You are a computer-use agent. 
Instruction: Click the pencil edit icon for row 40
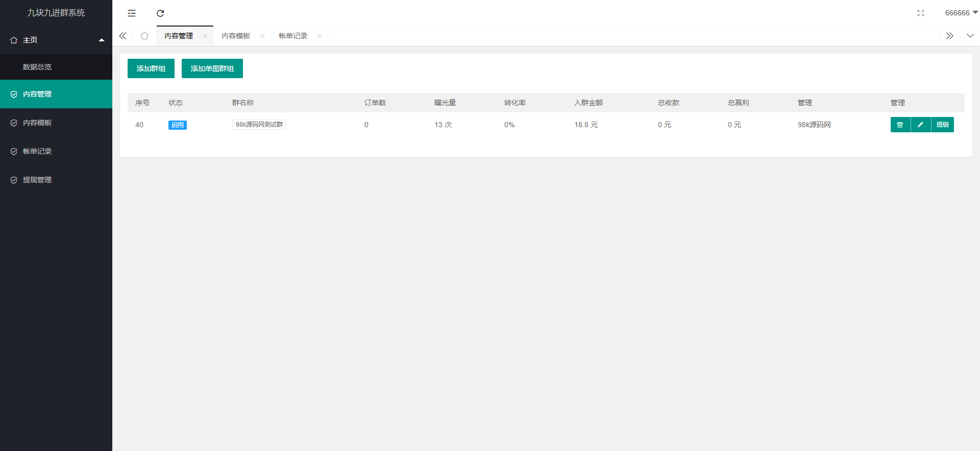pos(921,125)
